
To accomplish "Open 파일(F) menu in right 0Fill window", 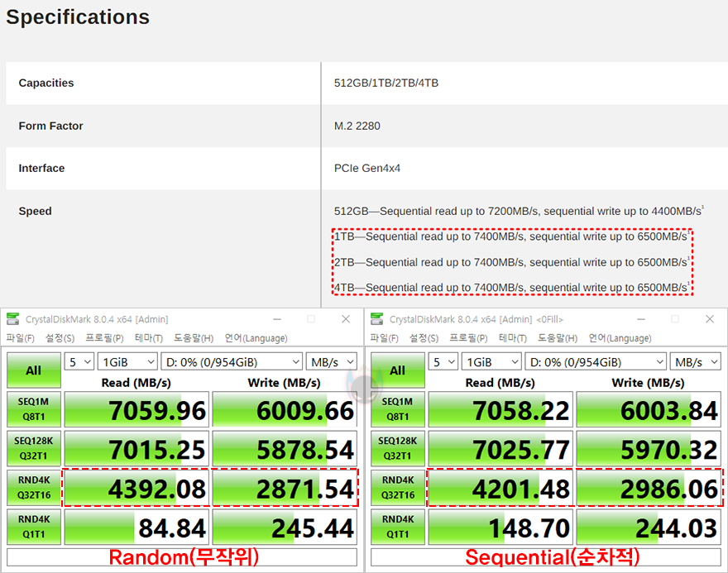I will (384, 338).
